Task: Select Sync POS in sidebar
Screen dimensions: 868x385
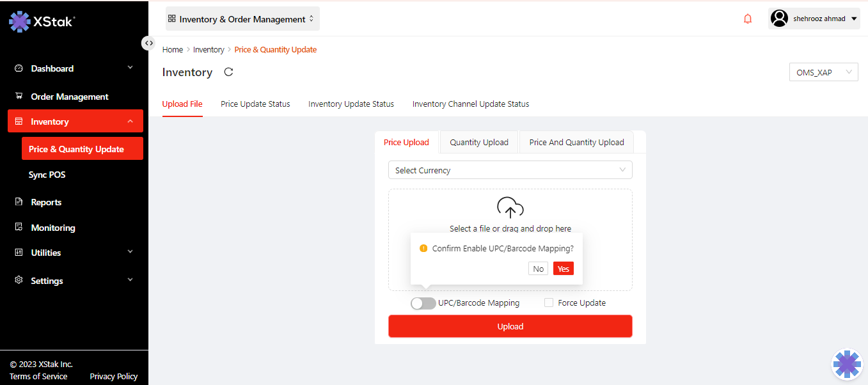Action: click(x=47, y=175)
